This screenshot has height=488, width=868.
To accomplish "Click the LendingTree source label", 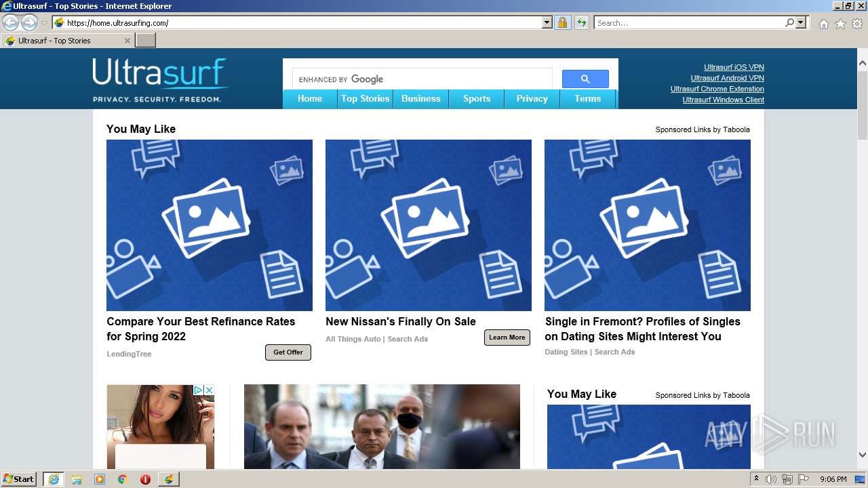I will click(129, 354).
